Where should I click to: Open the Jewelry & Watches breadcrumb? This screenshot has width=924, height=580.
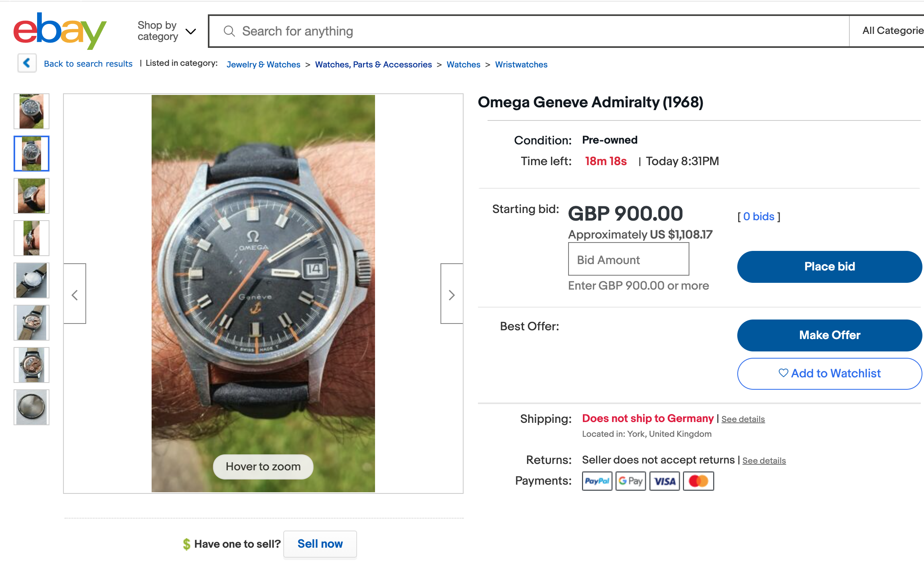click(263, 65)
